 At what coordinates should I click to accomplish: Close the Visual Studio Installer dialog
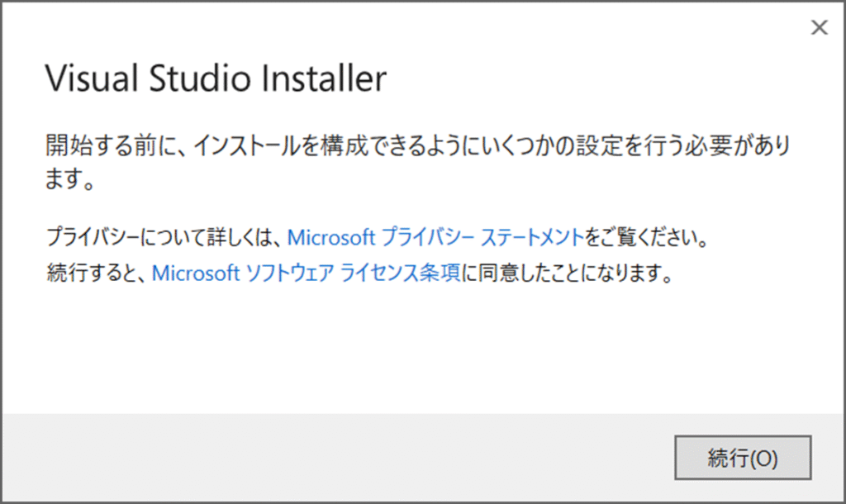pos(819,27)
